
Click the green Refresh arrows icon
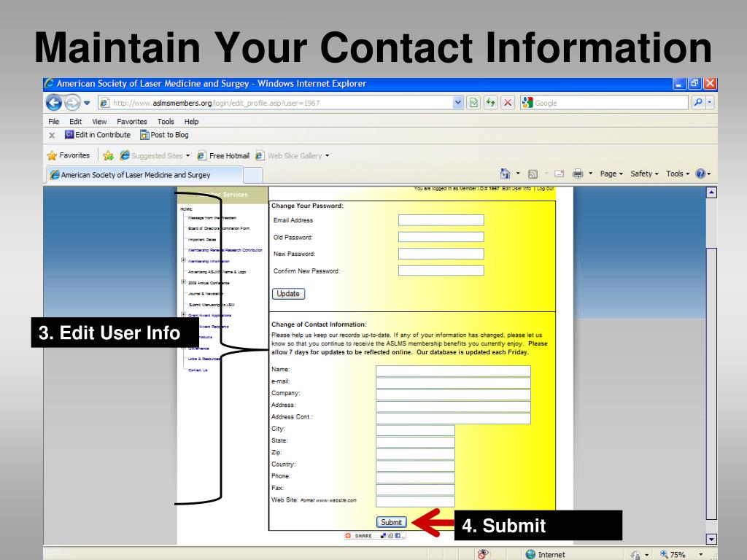491,102
